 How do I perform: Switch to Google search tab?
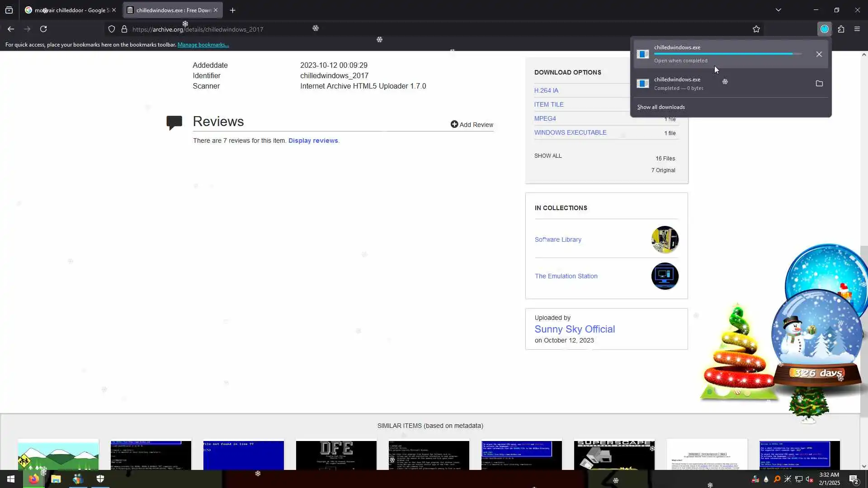(68, 10)
